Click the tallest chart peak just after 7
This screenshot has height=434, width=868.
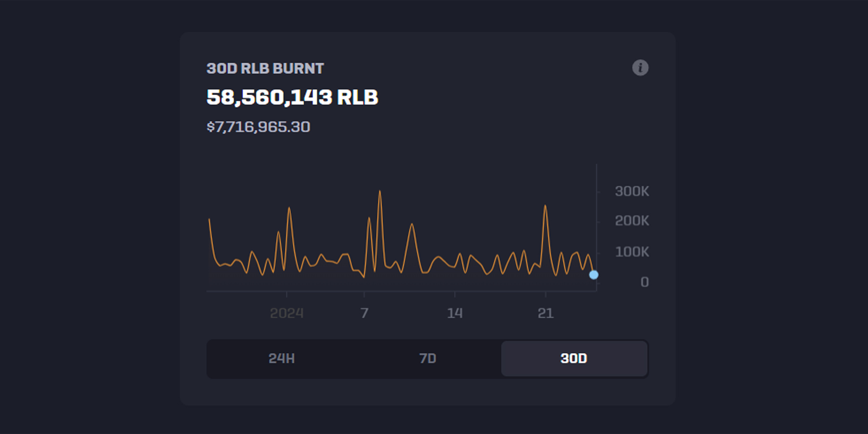pyautogui.click(x=380, y=192)
